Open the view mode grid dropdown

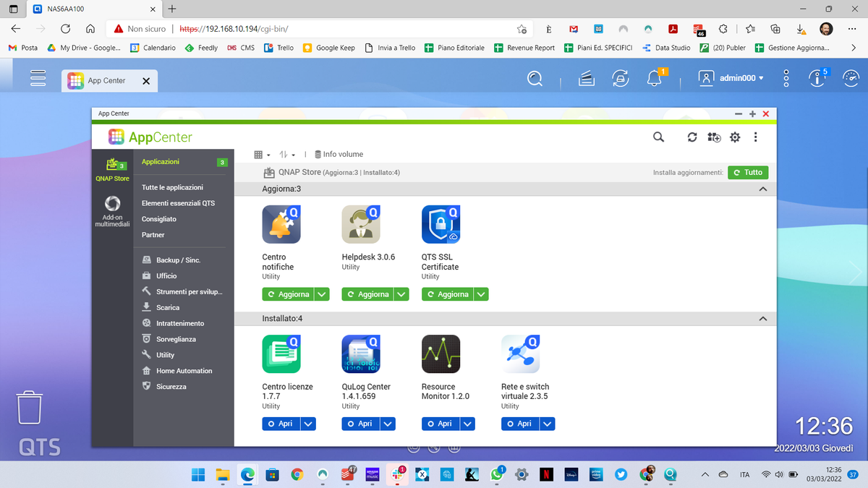(x=262, y=155)
